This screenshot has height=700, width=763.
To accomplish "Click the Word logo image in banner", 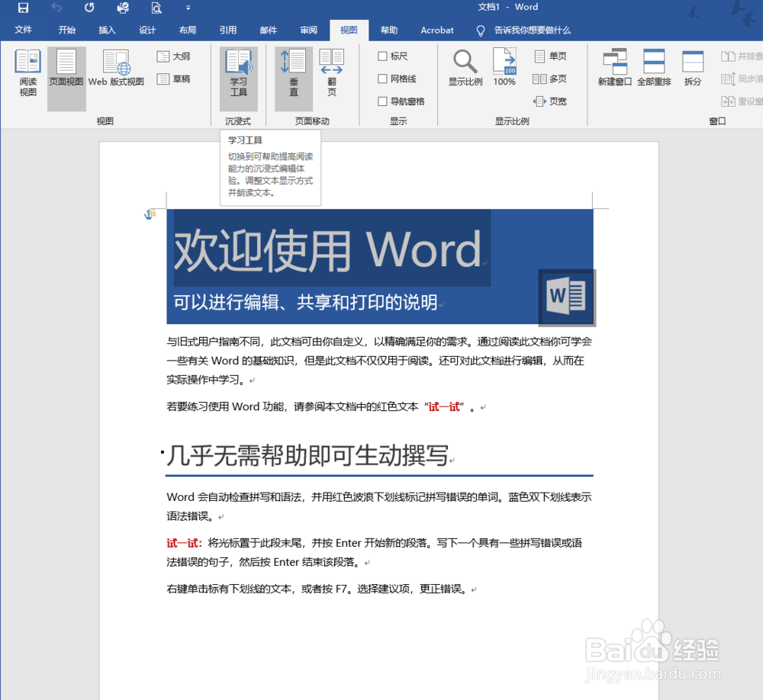I will pos(567,297).
